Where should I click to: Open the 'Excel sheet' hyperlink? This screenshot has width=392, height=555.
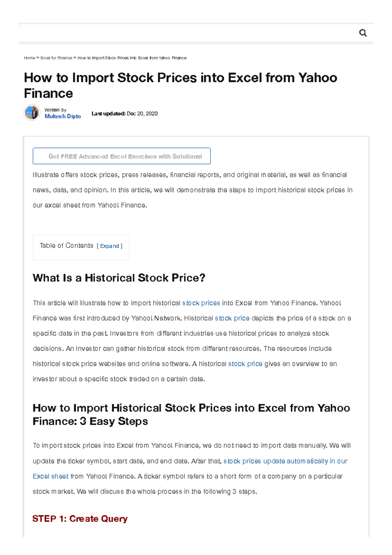50,476
